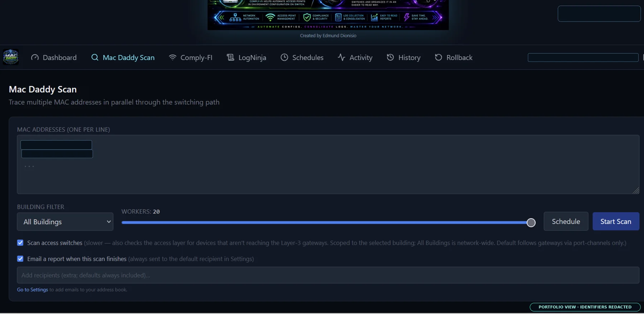Click the LogNinja scroll icon
Image resolution: width=644 pixels, height=314 pixels.
(x=230, y=58)
